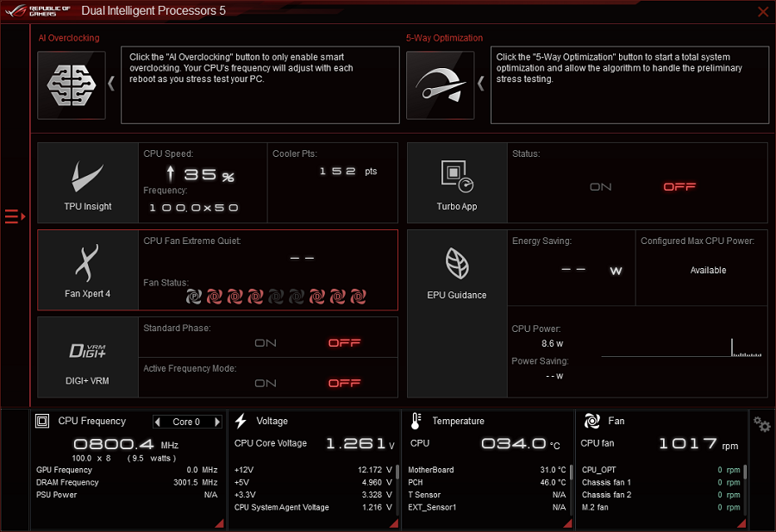776x532 pixels.
Task: Expand Fan panel via corner triangle
Action: coord(742,523)
